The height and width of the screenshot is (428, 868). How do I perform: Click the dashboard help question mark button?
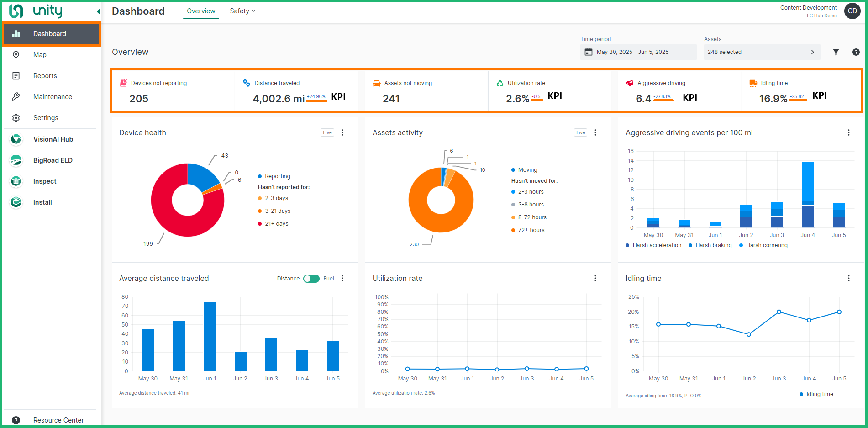(856, 52)
